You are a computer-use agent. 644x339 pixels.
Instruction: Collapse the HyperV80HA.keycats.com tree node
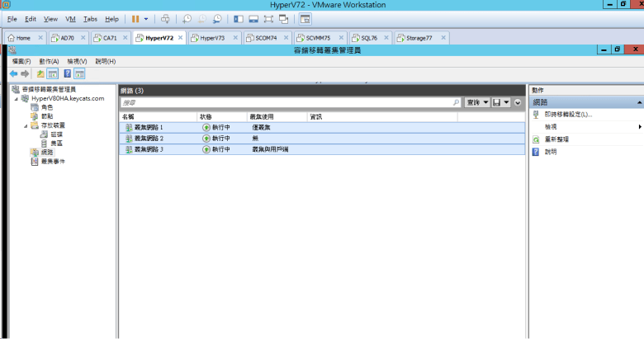(x=15, y=98)
